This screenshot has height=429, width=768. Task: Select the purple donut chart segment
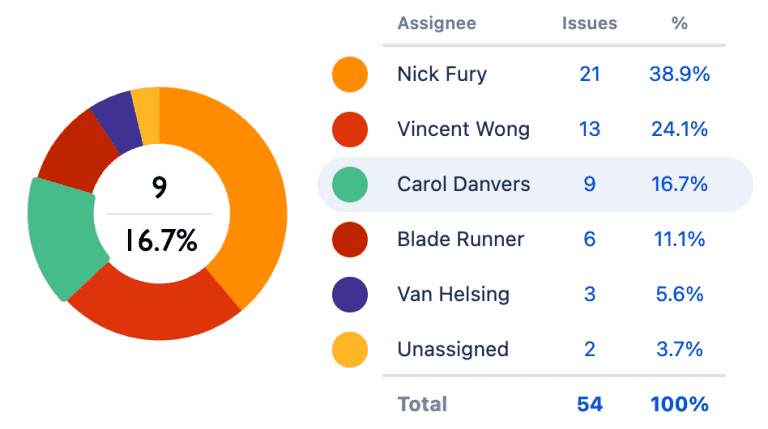point(112,117)
